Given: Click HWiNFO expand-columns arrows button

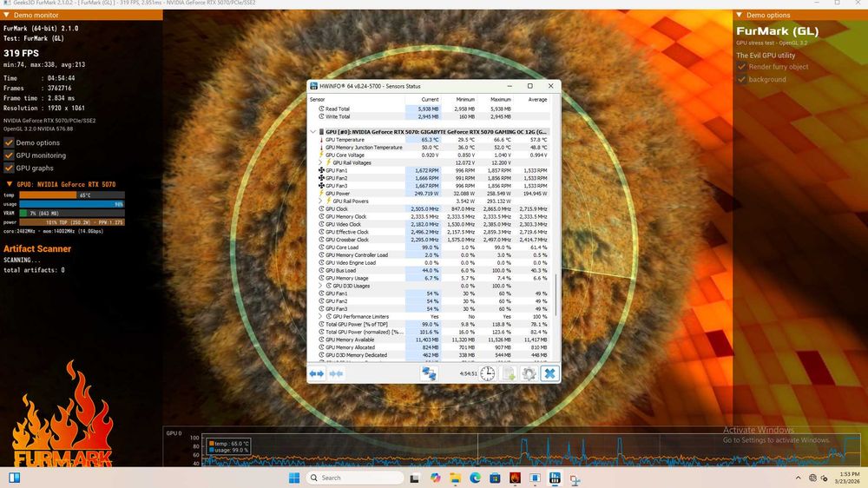Looking at the screenshot, I should [317, 374].
